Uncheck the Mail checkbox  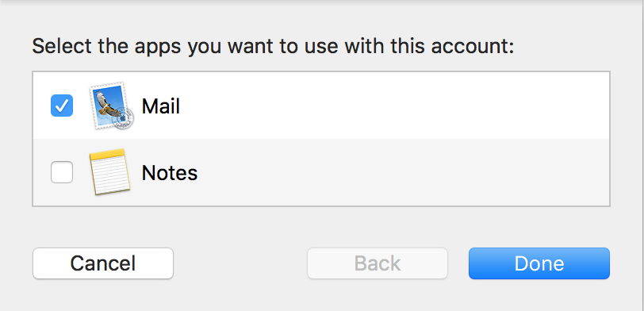(x=62, y=106)
